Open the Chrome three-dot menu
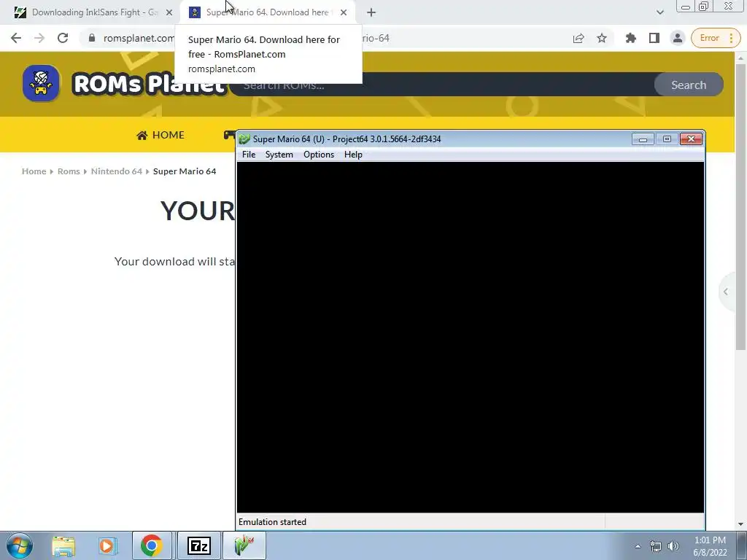 (x=731, y=38)
